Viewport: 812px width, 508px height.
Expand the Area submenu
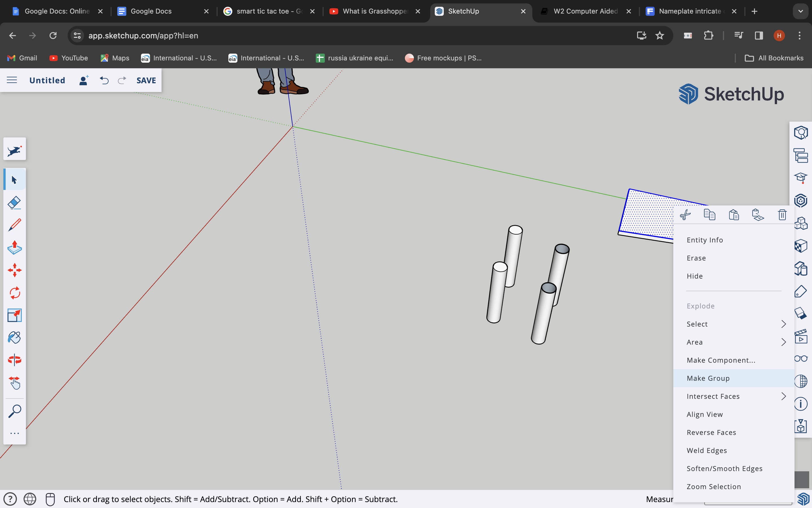coord(734,342)
